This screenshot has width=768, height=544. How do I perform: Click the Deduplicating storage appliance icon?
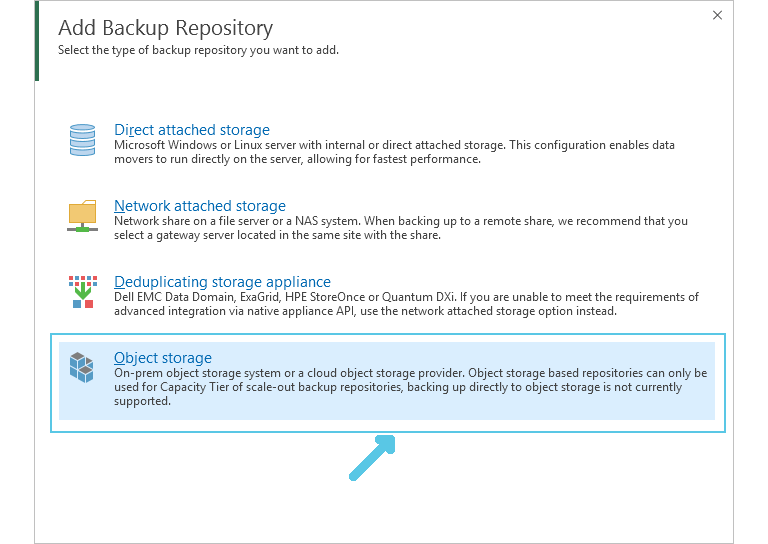(x=83, y=292)
